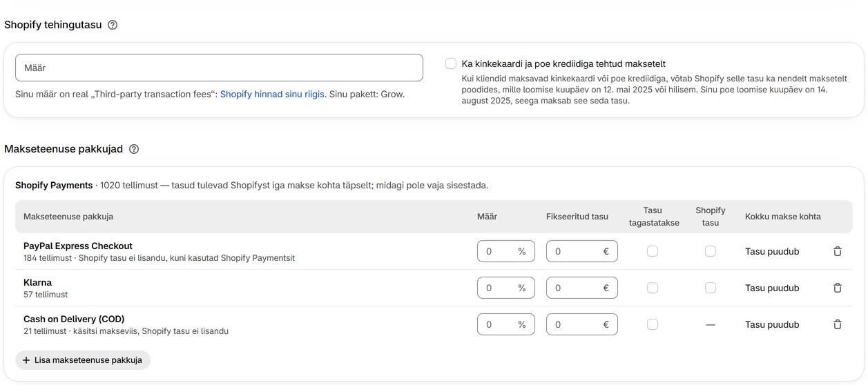Click Tasu puudub value in Klarna row
The width and height of the screenshot is (868, 385).
tap(772, 288)
